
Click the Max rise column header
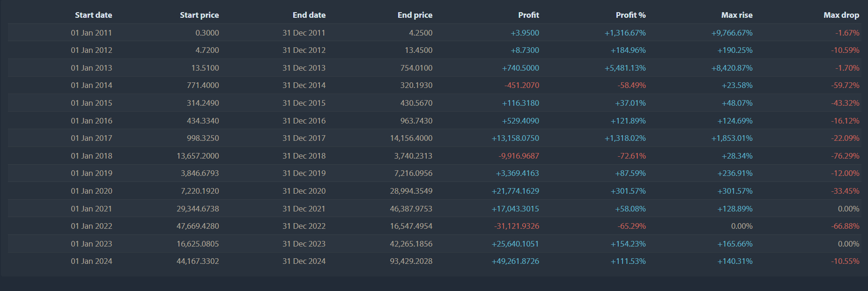tap(736, 15)
